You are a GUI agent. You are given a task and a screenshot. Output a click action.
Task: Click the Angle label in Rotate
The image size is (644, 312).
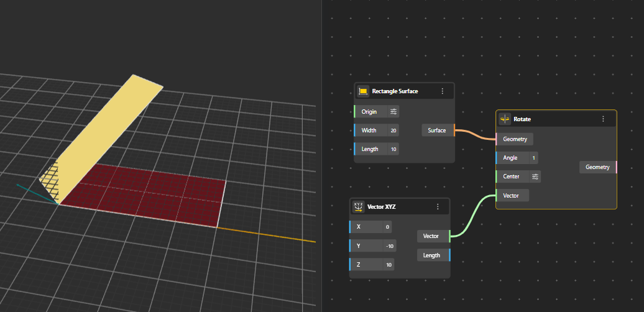click(x=510, y=158)
